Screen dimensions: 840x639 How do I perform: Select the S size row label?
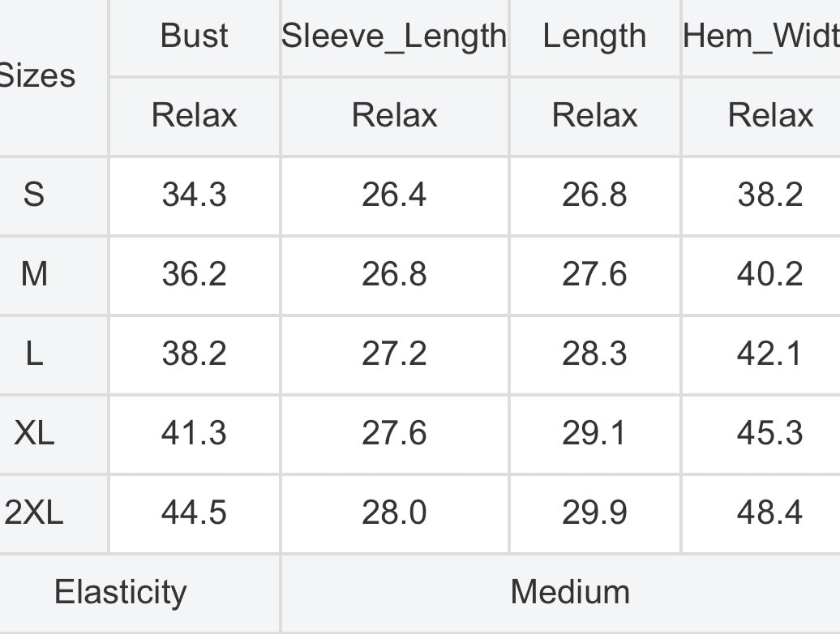[x=34, y=194]
